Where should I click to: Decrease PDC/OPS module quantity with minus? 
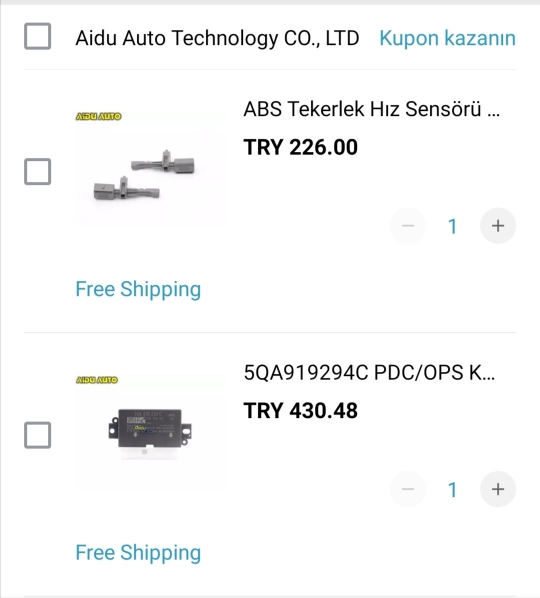pos(408,489)
